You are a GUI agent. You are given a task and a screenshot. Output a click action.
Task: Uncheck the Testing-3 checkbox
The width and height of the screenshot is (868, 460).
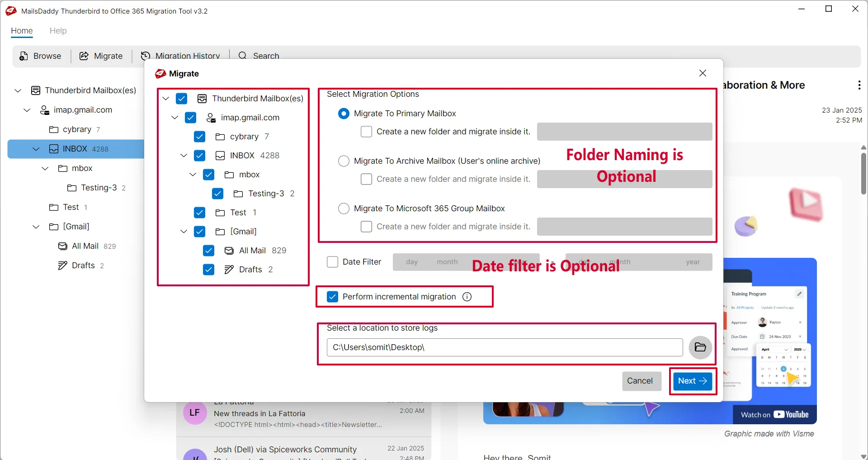point(218,194)
